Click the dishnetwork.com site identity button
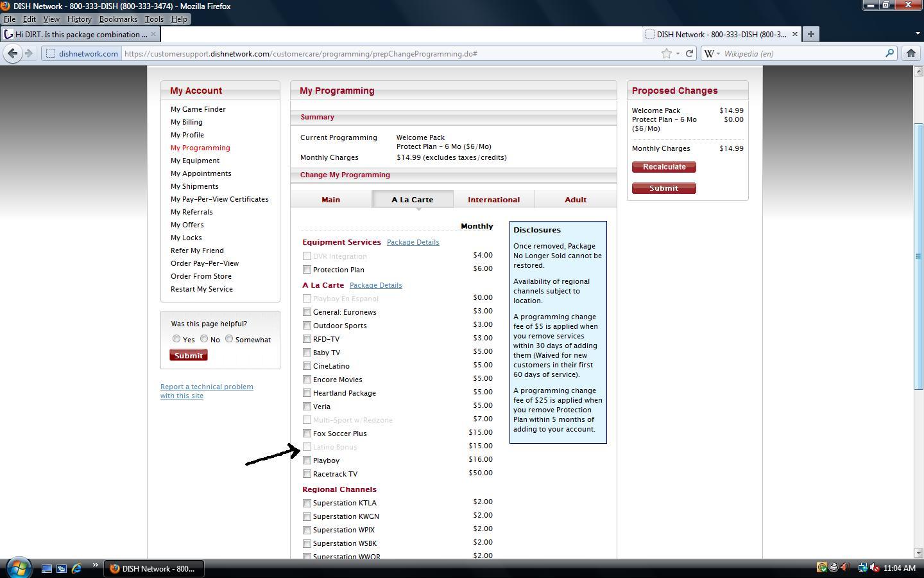 [x=82, y=54]
